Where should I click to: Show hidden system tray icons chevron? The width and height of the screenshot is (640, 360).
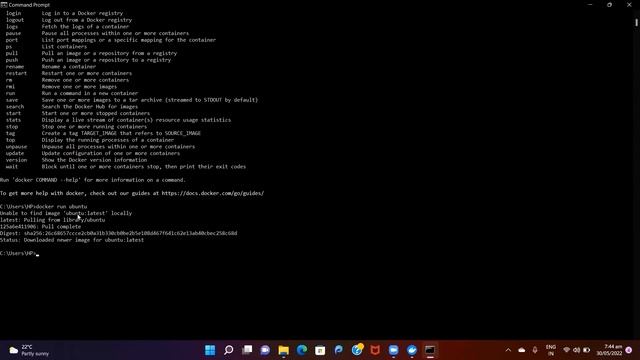508,350
